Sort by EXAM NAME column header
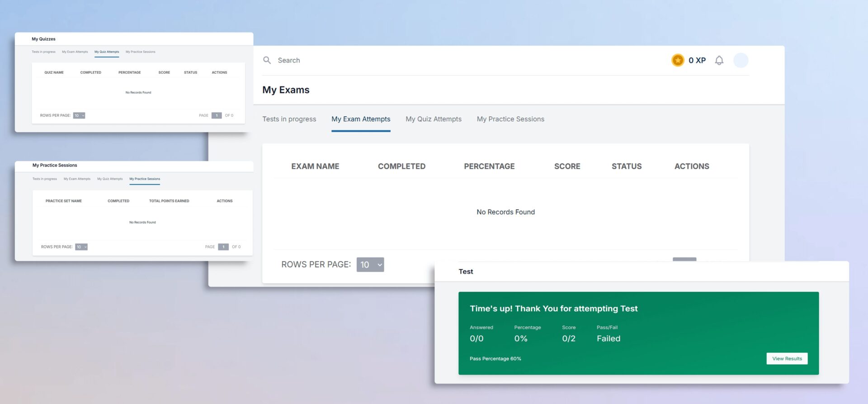The height and width of the screenshot is (404, 868). tap(315, 166)
